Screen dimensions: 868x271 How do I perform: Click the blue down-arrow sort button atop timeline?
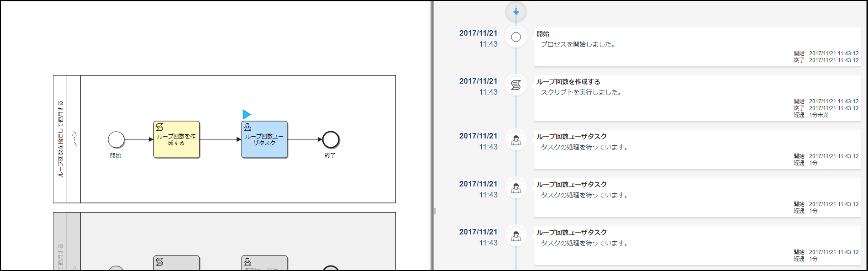(516, 11)
